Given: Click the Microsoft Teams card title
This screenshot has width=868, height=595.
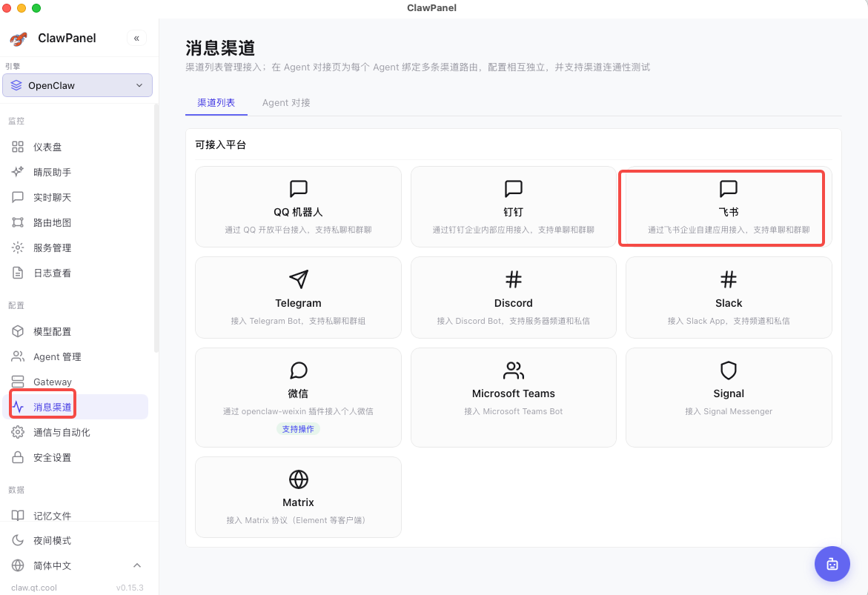Looking at the screenshot, I should [x=513, y=393].
